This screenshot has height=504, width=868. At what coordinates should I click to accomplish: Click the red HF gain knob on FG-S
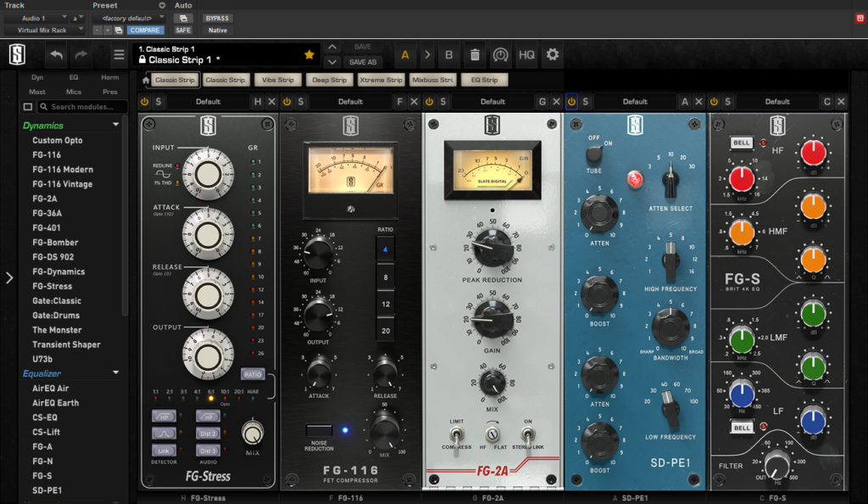pos(813,153)
